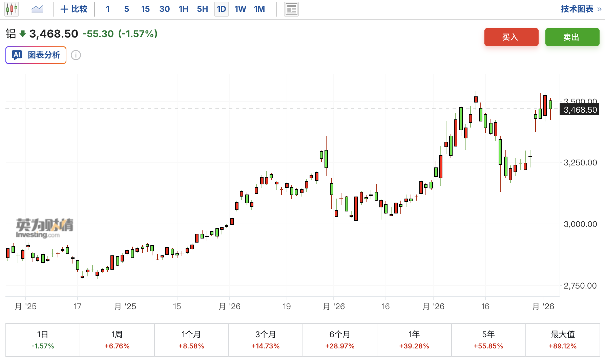Switch to the 1W timeframe
The image size is (605, 364).
240,9
